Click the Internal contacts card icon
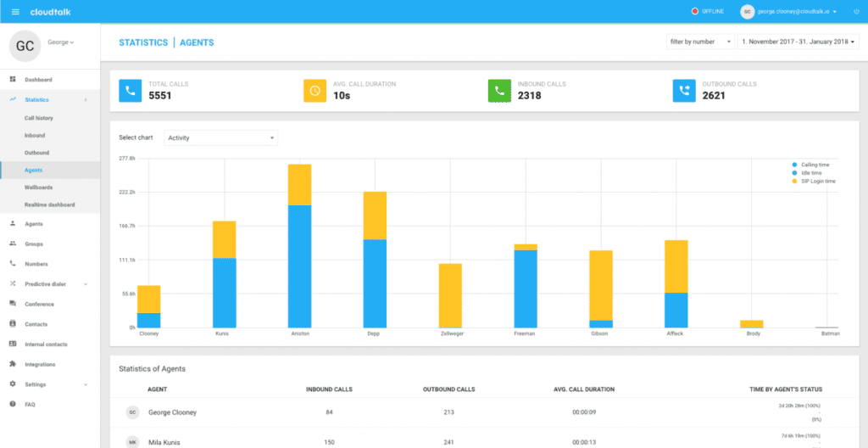 click(x=13, y=344)
